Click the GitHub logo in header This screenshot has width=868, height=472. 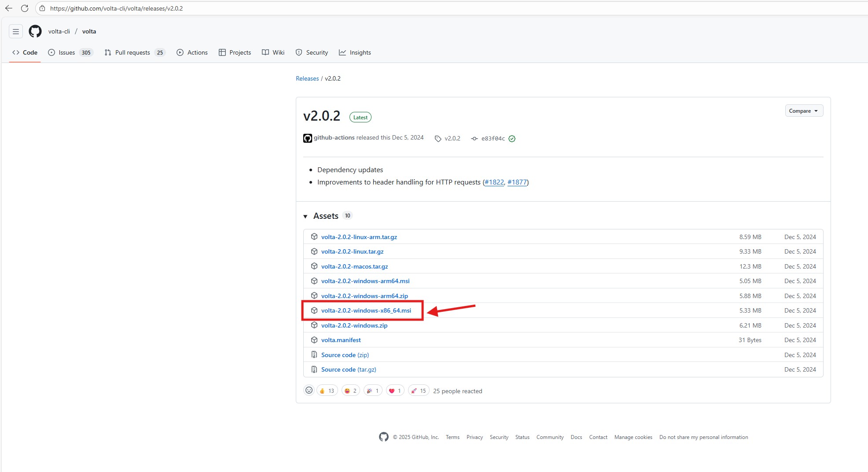point(35,31)
